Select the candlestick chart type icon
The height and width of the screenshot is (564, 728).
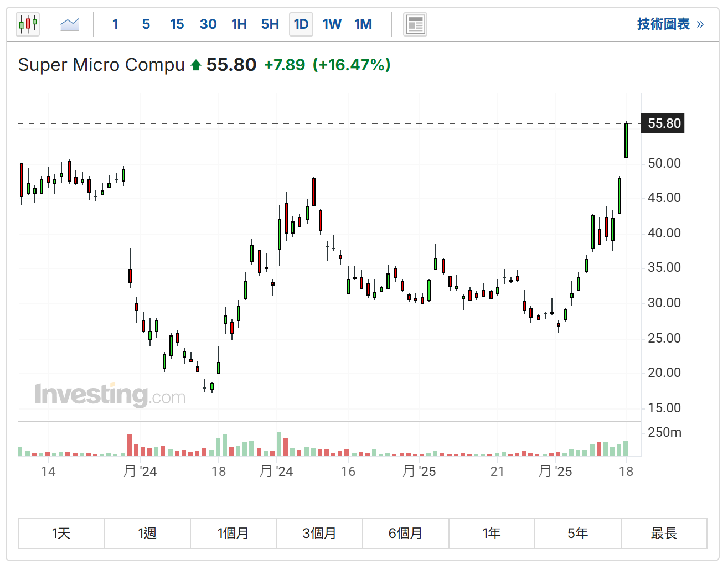28,24
